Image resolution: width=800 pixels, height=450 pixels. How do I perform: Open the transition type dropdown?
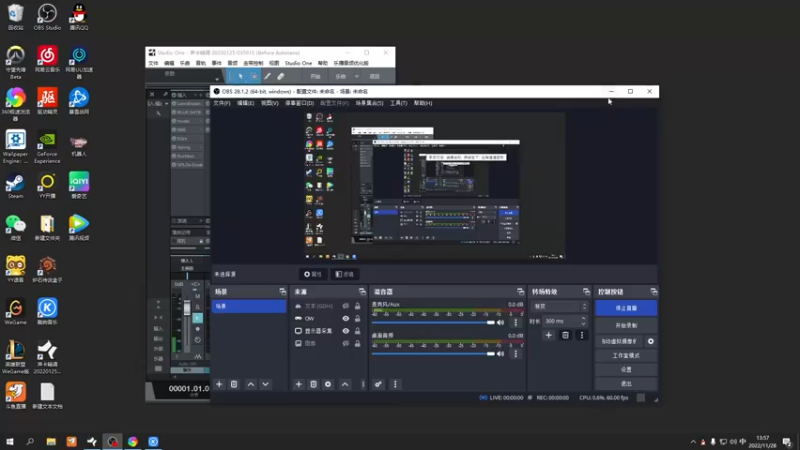[560, 307]
